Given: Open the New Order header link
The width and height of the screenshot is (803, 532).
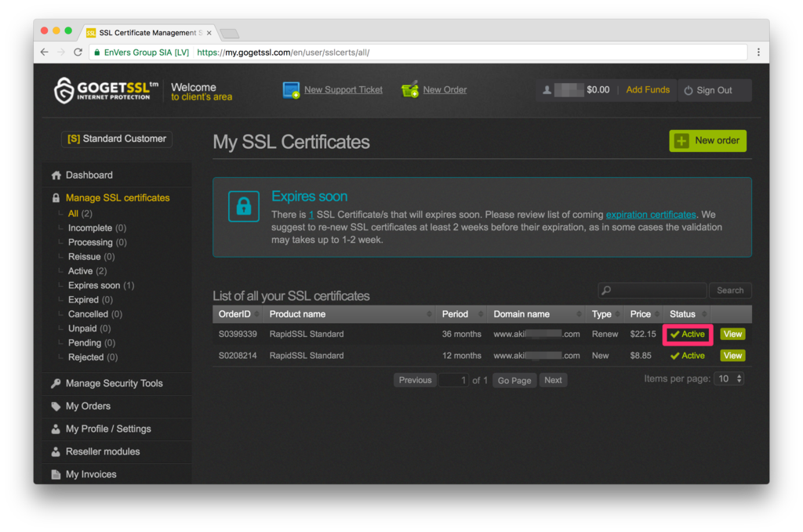Looking at the screenshot, I should [x=445, y=89].
